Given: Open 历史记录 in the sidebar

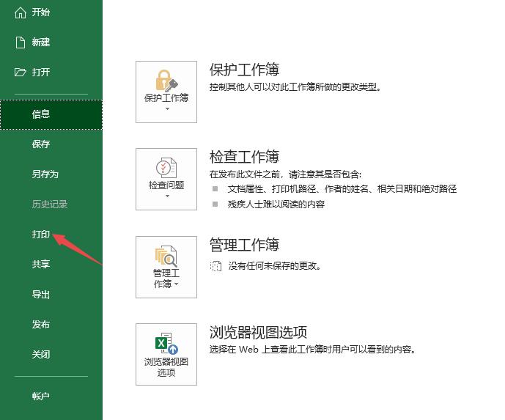Looking at the screenshot, I should (50, 205).
